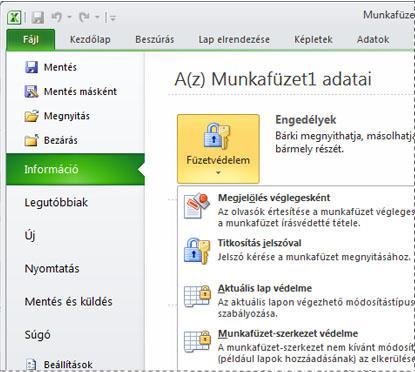Select Titkosítás jelszóval to encrypt workbook
Image resolution: width=415 pixels, height=372 pixels.
click(259, 243)
